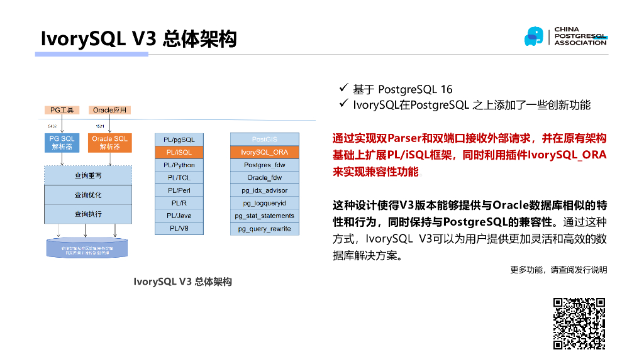The image size is (644, 362).
Task: Click the 'pg_idx_advisor' cell
Action: pos(265,190)
